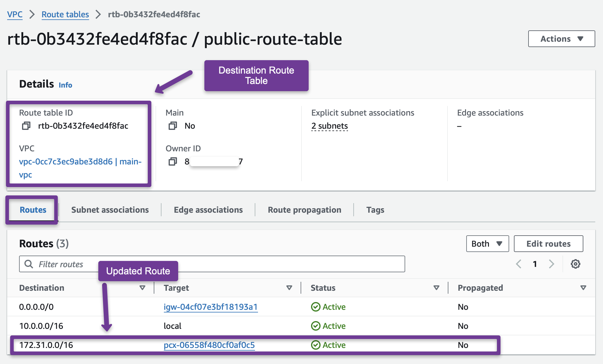Viewport: 603px width, 364px height.
Task: Go to the next page of routes
Action: 552,264
